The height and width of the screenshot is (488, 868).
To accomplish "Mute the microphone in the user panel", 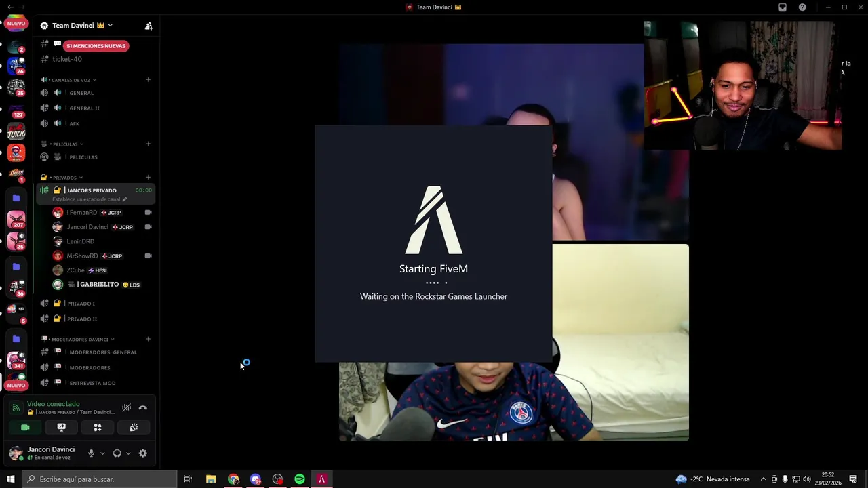I will pos(91,453).
